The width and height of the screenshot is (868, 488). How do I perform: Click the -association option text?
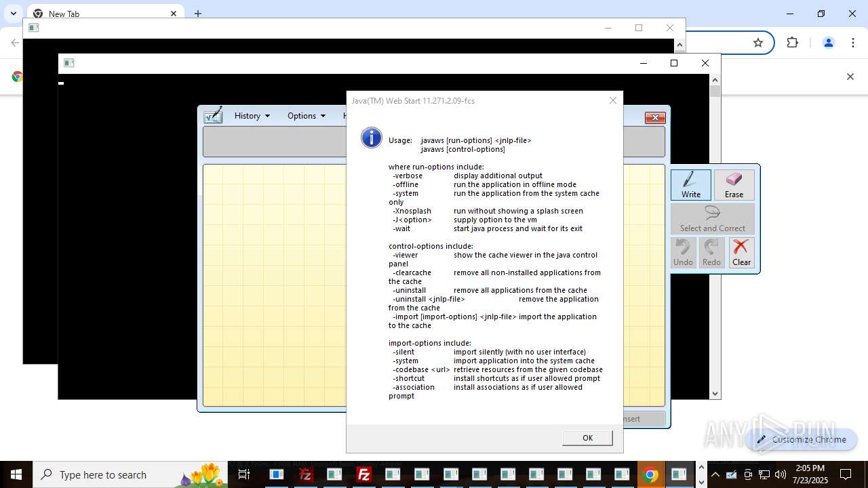pyautogui.click(x=414, y=387)
